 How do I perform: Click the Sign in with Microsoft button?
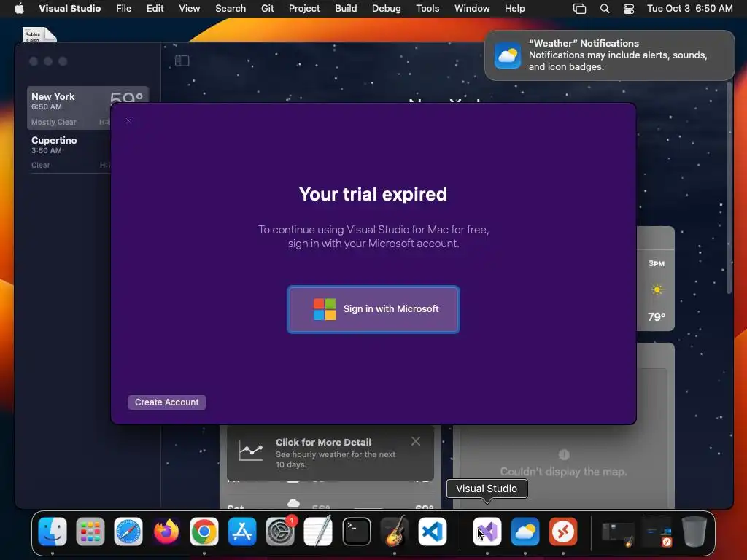373,309
